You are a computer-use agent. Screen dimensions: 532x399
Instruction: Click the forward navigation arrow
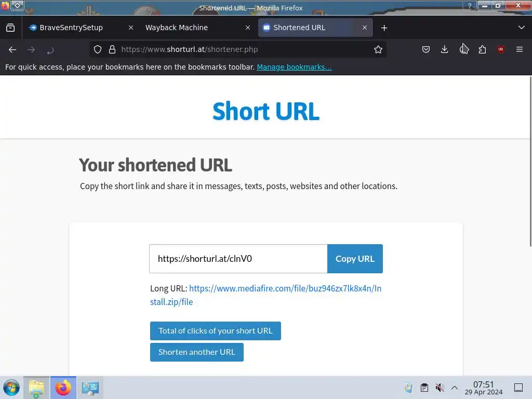pyautogui.click(x=31, y=49)
